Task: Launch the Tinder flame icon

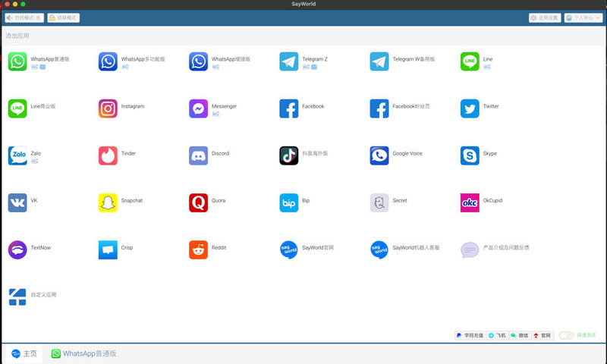Action: [x=108, y=155]
